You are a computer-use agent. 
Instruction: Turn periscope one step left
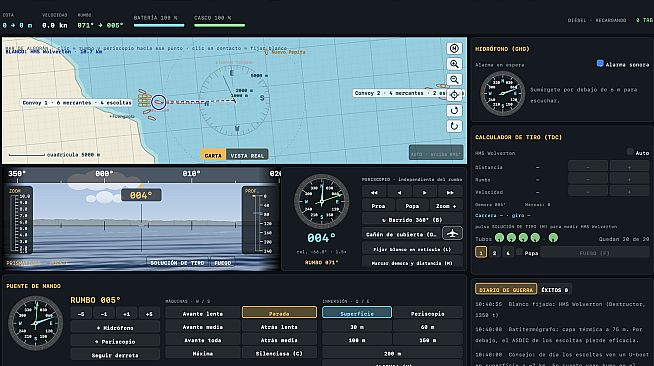tap(399, 192)
